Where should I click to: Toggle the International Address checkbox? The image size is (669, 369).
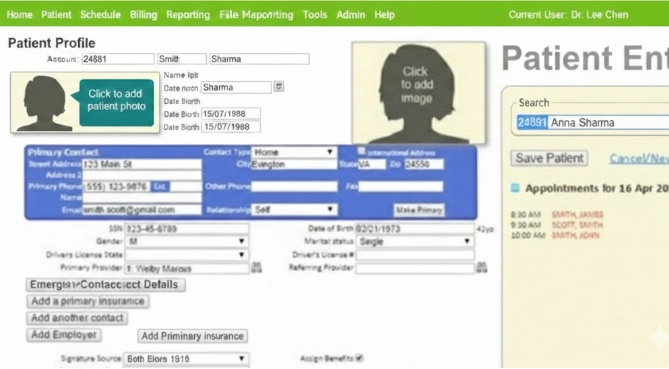(361, 151)
